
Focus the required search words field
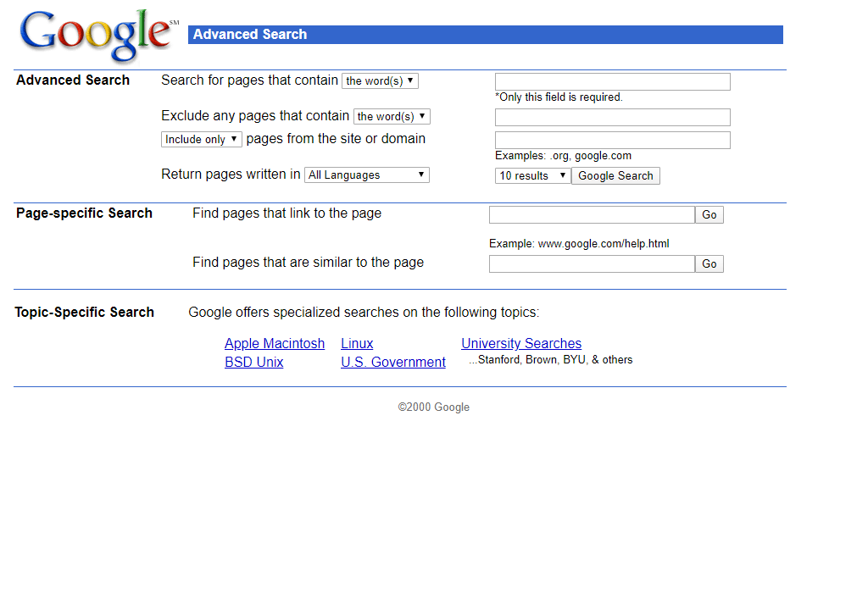613,82
